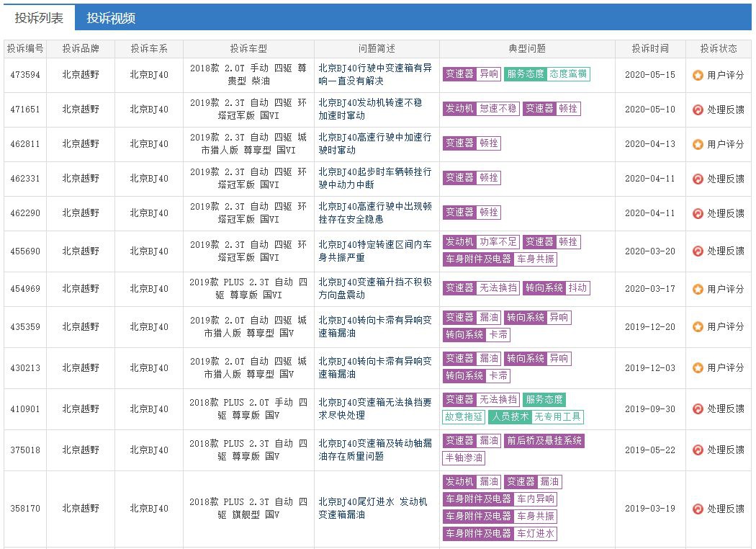Click the orange star icon for complaint 473594
756x549 pixels.
pos(698,75)
